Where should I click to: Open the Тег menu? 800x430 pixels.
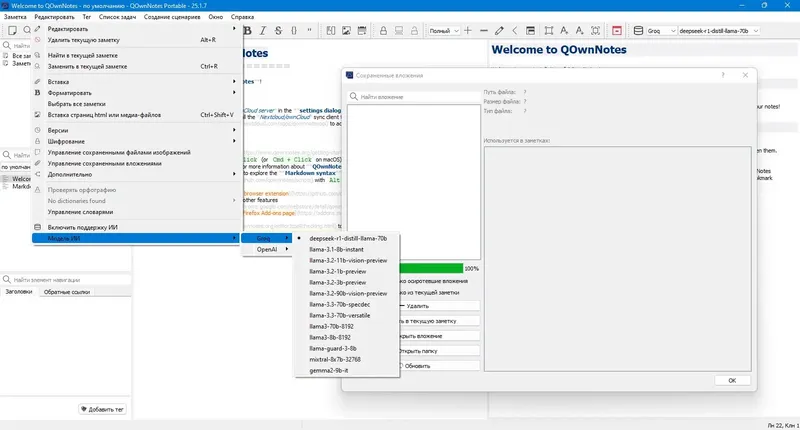coord(87,17)
